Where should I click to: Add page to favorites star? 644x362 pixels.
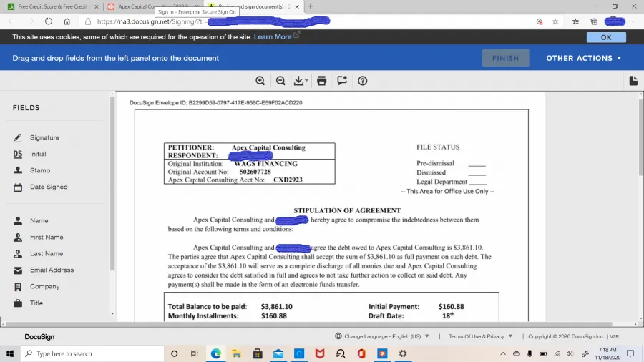coord(555,21)
